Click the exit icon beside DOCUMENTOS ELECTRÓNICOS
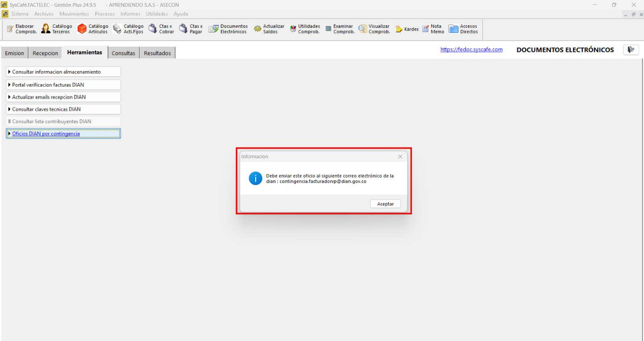 [631, 50]
